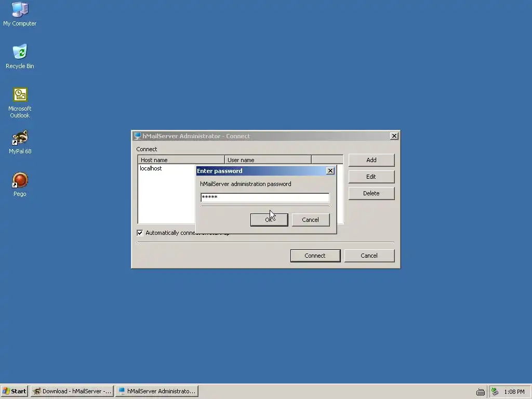Click Edit in the Connect window
Screen dimensions: 532x399
(371, 177)
